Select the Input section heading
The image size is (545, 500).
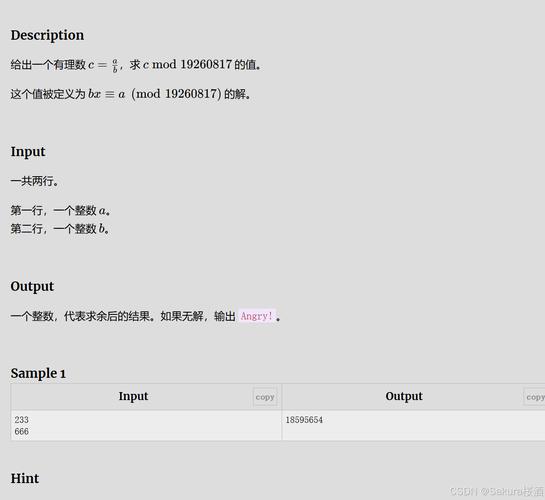click(28, 152)
